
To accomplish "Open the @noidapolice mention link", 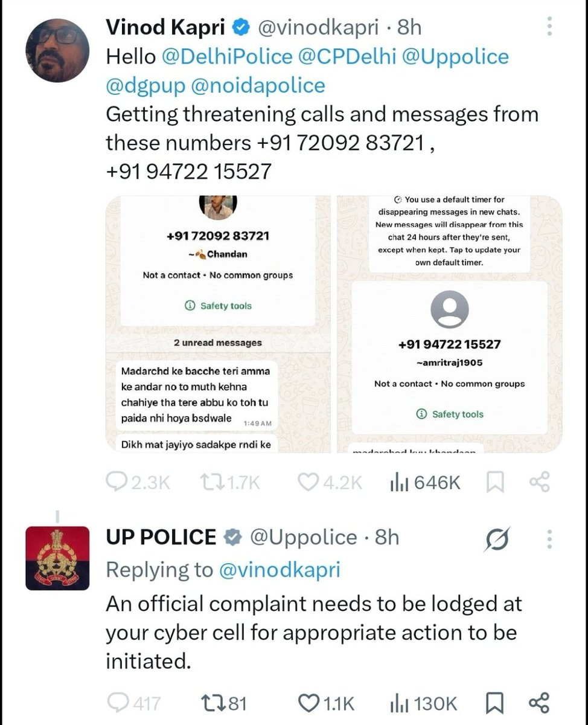I will click(258, 85).
